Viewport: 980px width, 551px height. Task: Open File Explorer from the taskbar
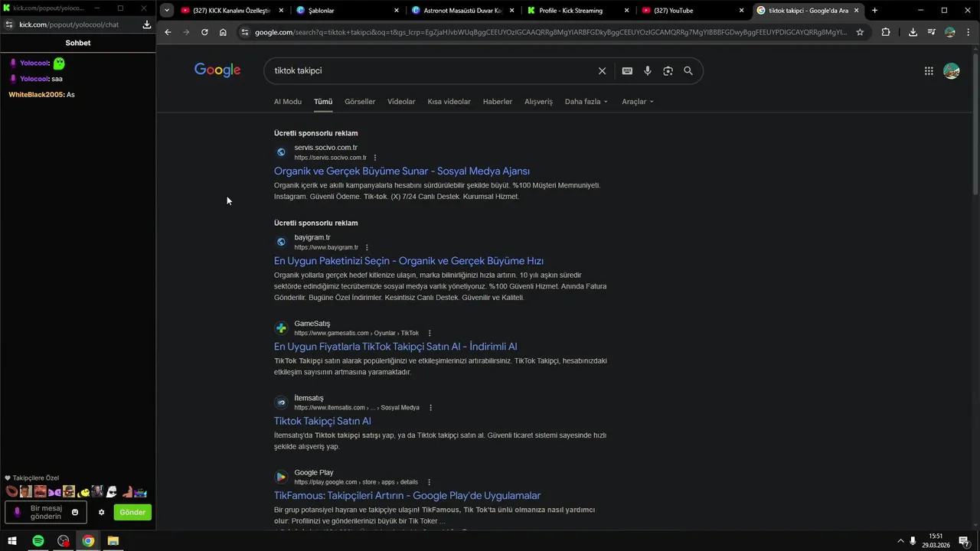tap(113, 541)
